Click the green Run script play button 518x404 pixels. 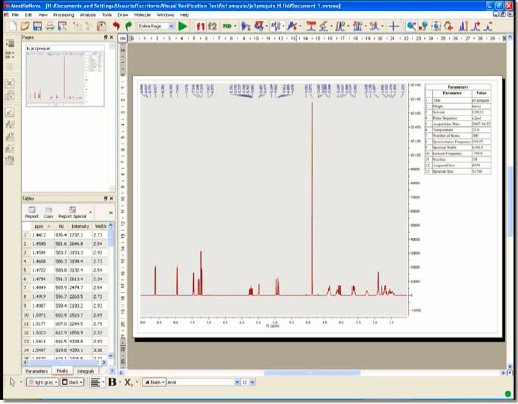click(183, 26)
